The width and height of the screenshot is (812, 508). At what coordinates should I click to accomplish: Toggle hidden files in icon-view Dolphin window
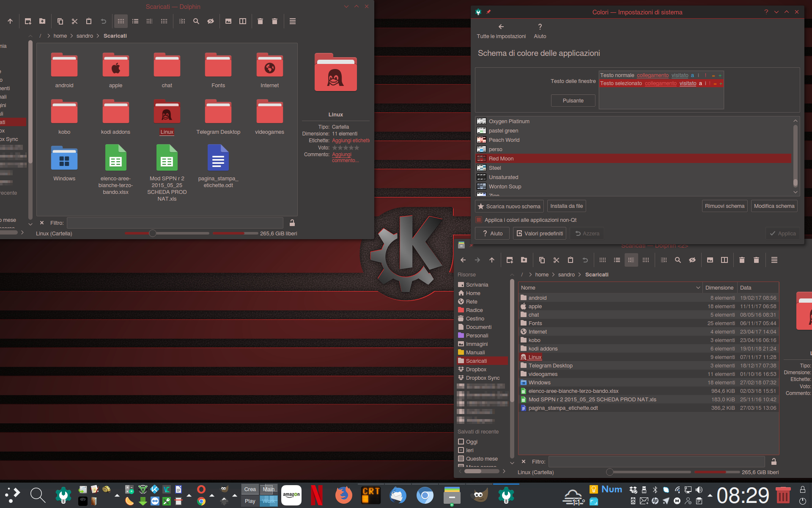[211, 21]
